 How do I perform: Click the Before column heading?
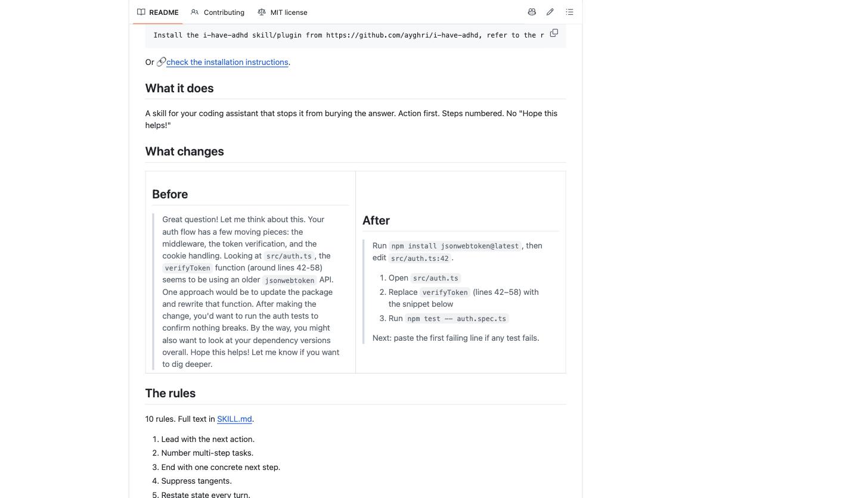pyautogui.click(x=170, y=194)
